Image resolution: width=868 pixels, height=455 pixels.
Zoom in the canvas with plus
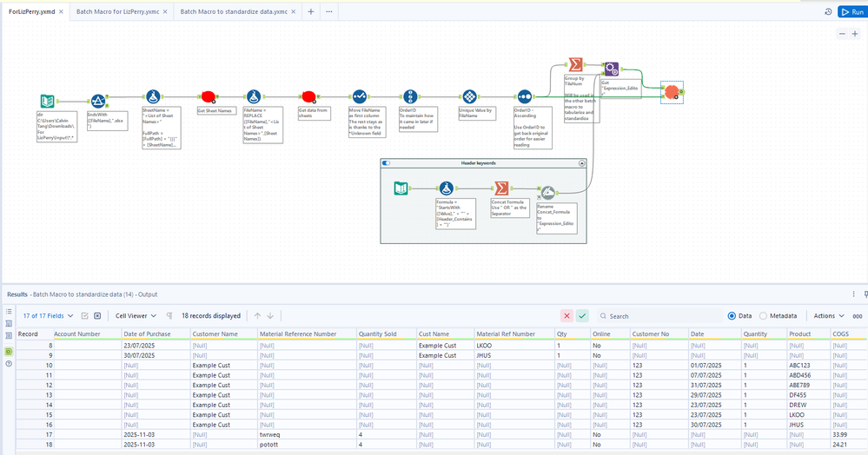coord(855,34)
